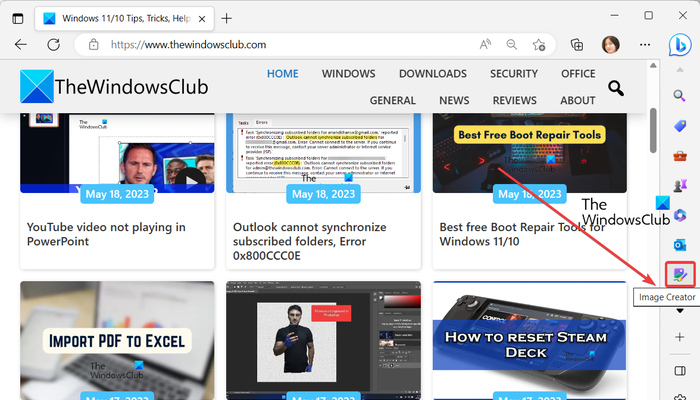700x400 pixels.
Task: Open the Collections icon in toolbar
Action: coord(577,45)
